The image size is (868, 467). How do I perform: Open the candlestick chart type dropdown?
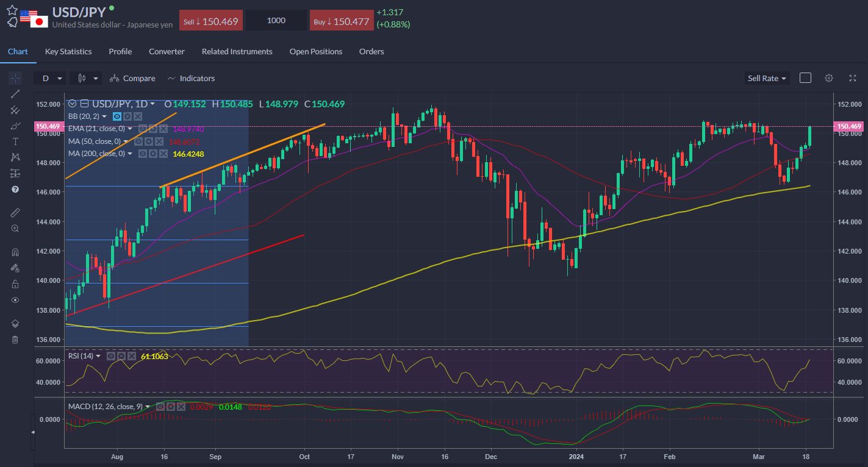[x=85, y=78]
